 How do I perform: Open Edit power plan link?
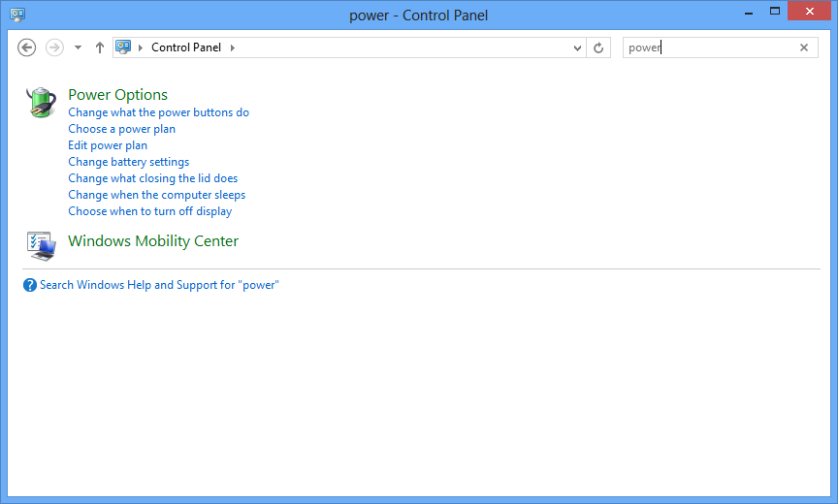[x=108, y=145]
